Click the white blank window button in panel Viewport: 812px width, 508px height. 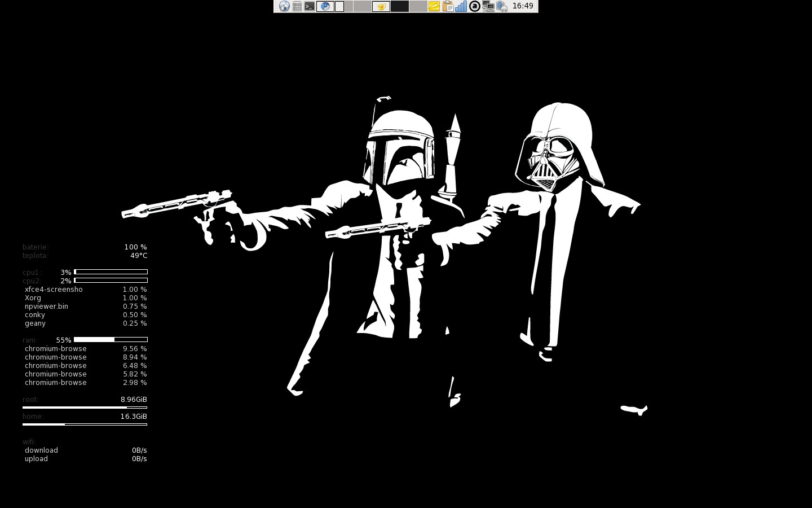click(339, 6)
